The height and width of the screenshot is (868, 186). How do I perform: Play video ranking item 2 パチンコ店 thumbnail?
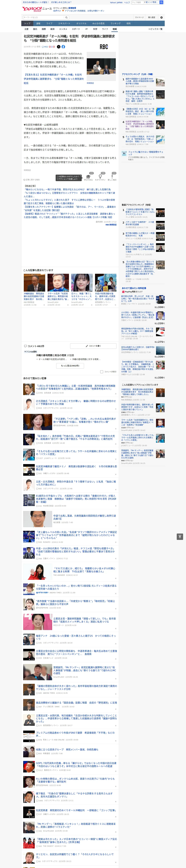(x=160, y=225)
